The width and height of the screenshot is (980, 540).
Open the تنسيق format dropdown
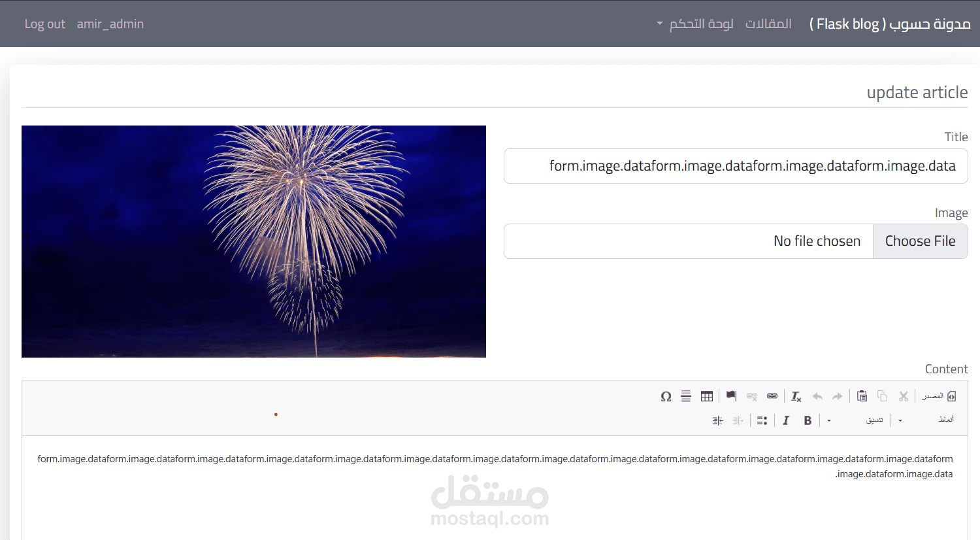(856, 420)
